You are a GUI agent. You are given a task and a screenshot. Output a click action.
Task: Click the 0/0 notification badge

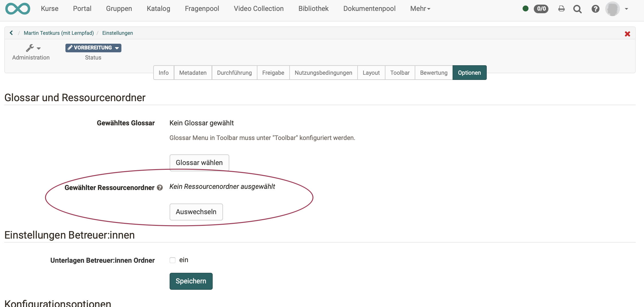(541, 9)
